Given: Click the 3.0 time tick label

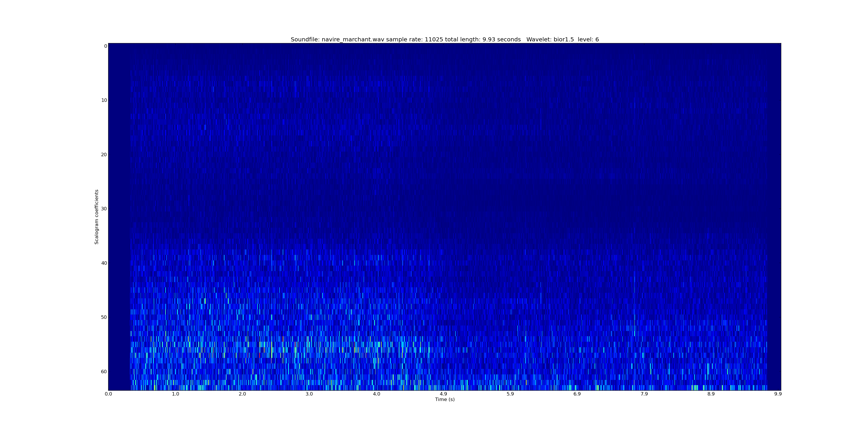Looking at the screenshot, I should tap(309, 394).
